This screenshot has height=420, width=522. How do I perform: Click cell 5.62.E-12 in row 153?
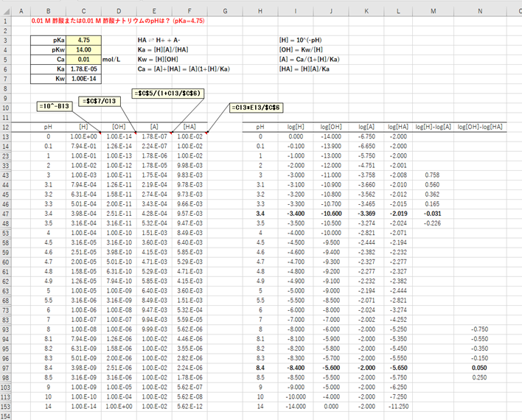(x=189, y=407)
